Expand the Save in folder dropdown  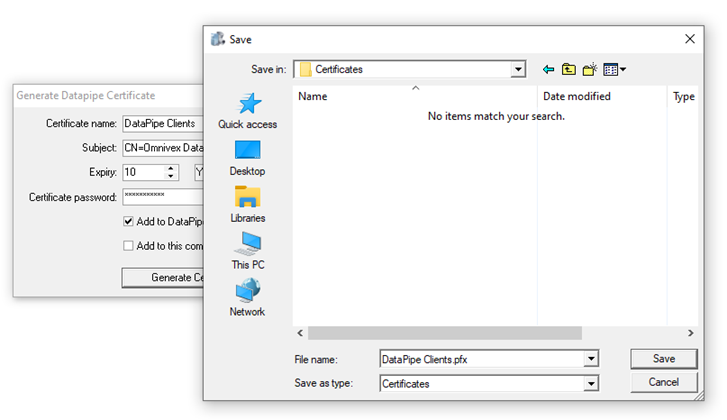click(x=517, y=69)
